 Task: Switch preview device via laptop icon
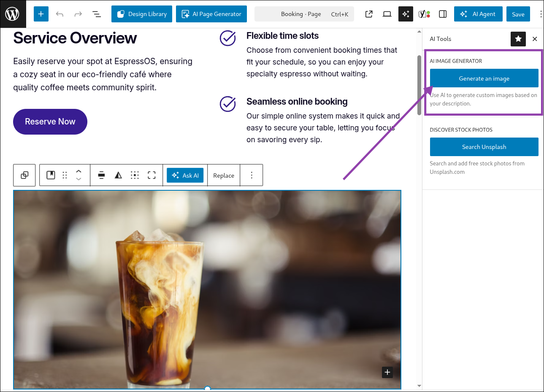click(x=387, y=14)
